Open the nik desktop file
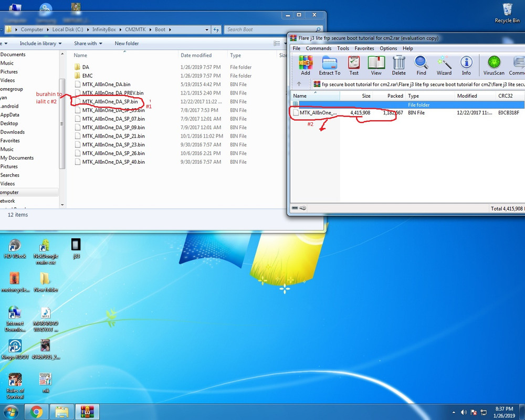The width and height of the screenshot is (525, 420). click(x=46, y=383)
